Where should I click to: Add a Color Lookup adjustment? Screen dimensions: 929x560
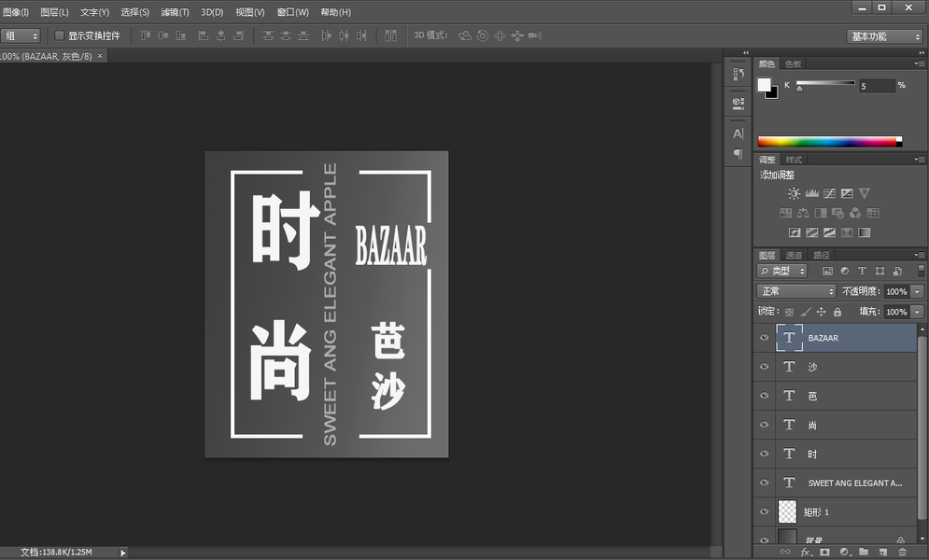click(873, 213)
